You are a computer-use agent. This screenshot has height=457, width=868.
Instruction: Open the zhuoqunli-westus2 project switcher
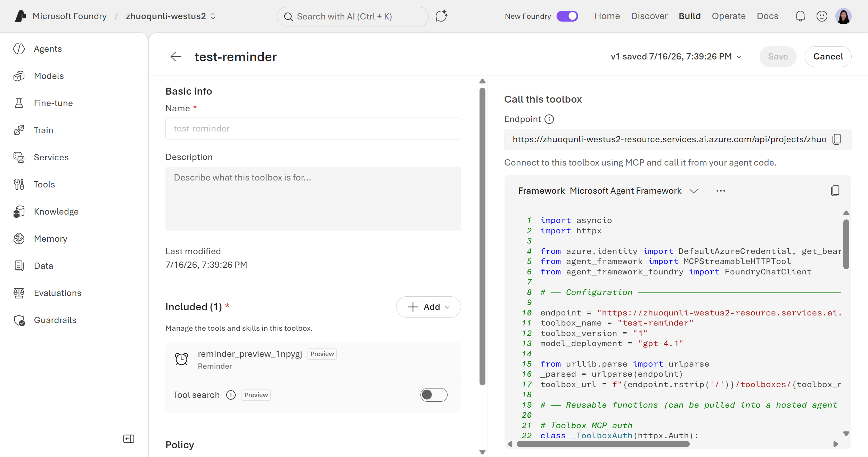171,16
